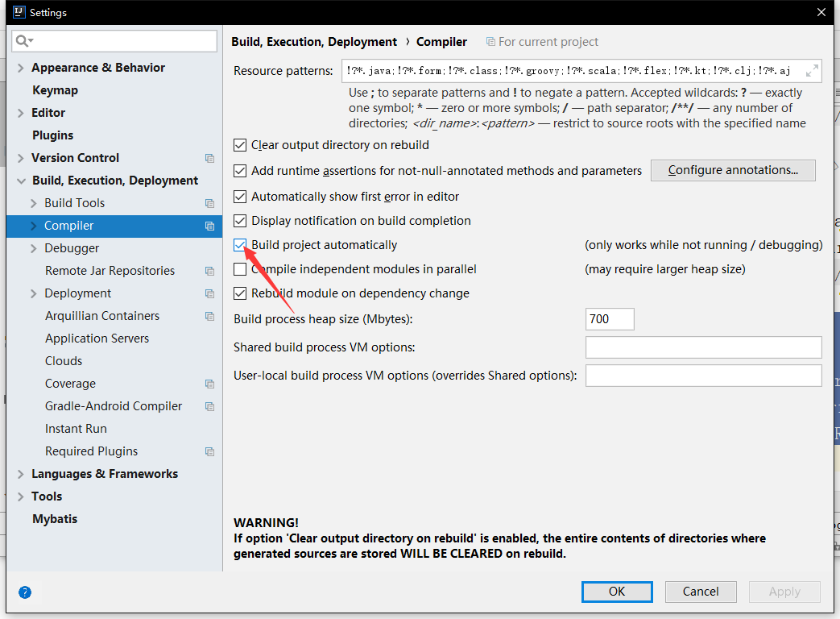Select the Debugger tree item

point(72,248)
